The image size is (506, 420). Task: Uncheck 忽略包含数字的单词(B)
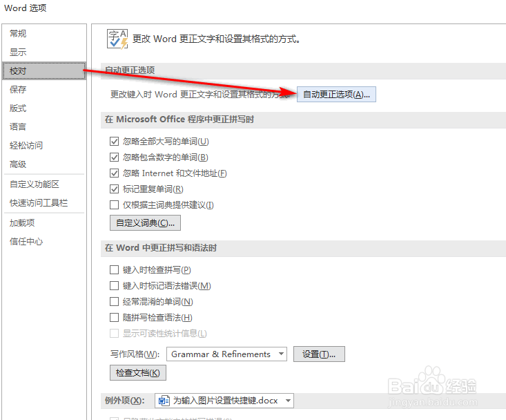[x=114, y=157]
